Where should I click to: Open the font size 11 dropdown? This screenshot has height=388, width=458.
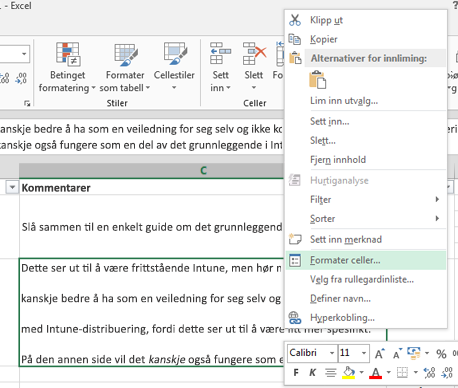[x=364, y=353]
